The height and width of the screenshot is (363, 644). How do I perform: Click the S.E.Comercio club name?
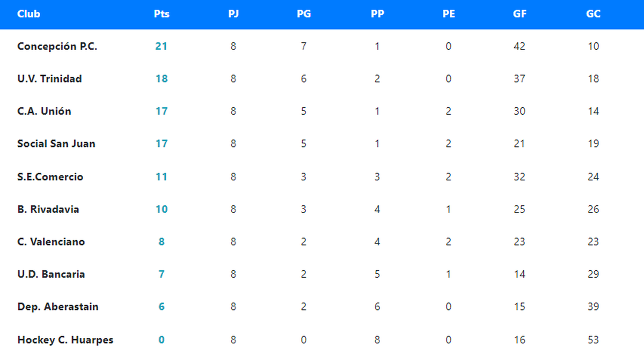(x=50, y=177)
